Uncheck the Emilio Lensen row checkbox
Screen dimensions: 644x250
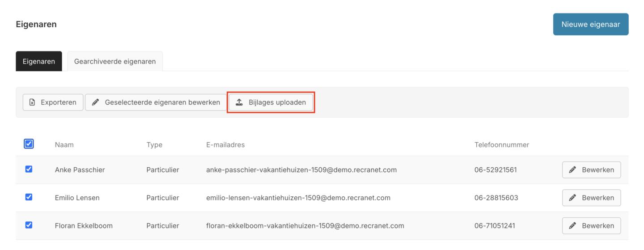pos(29,197)
